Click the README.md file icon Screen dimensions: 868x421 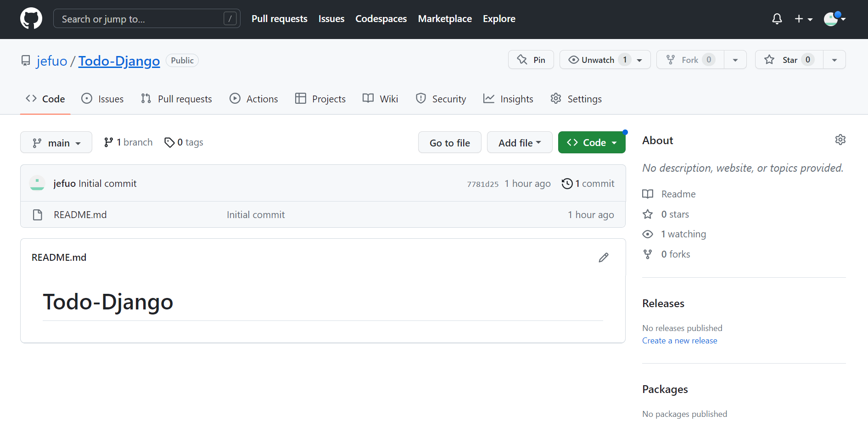pos(38,215)
